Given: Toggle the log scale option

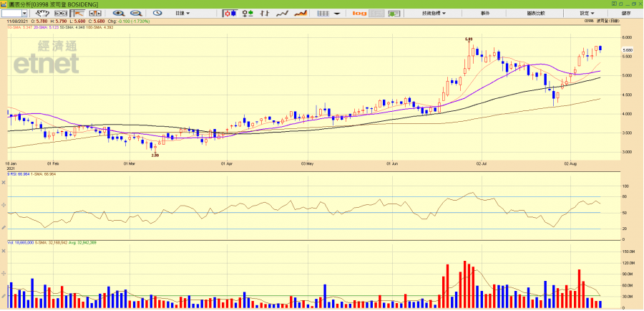Looking at the screenshot, I should (359, 14).
